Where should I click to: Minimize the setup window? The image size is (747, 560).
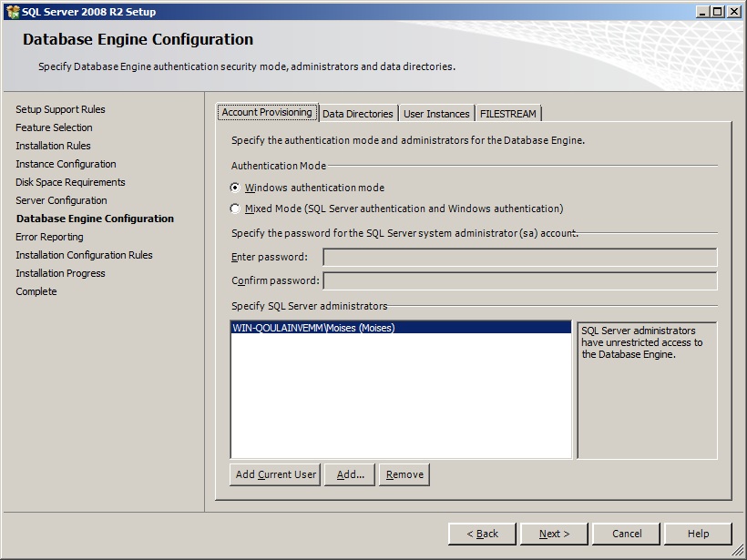(x=701, y=12)
